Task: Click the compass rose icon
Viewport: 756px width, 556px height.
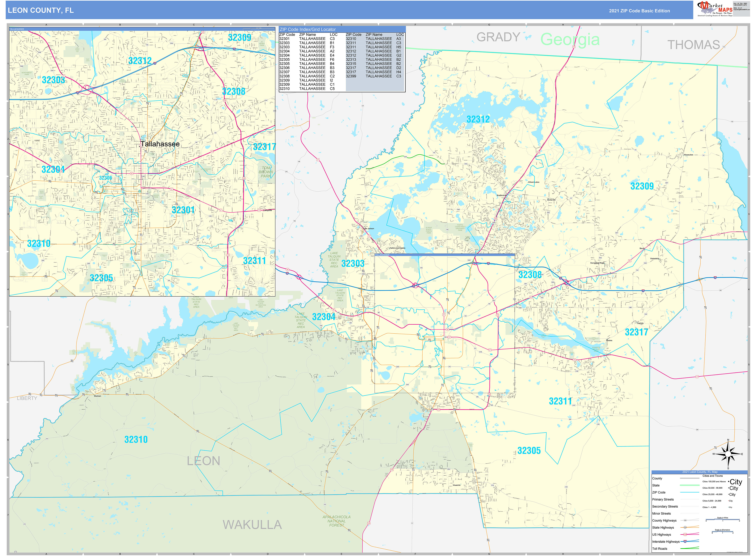Action: point(728,454)
